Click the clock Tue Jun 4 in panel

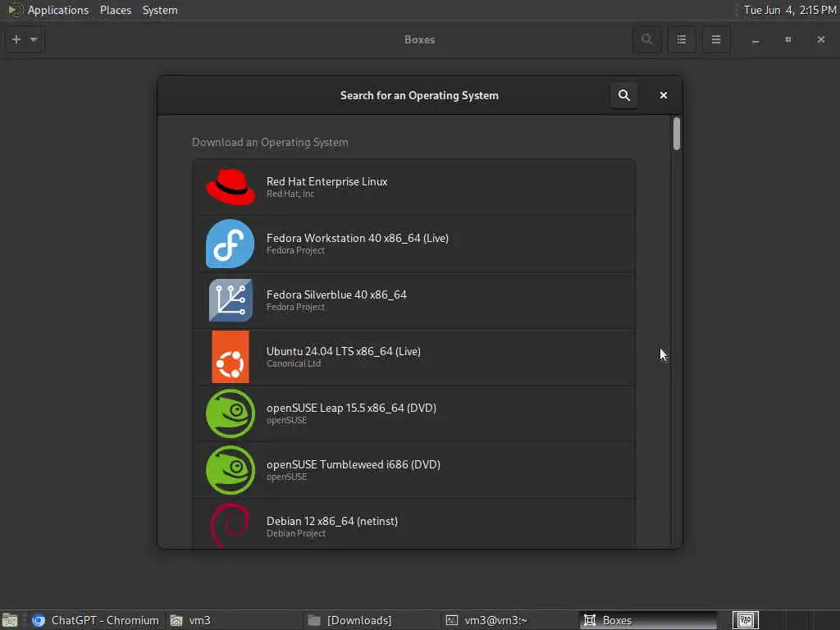tap(790, 10)
